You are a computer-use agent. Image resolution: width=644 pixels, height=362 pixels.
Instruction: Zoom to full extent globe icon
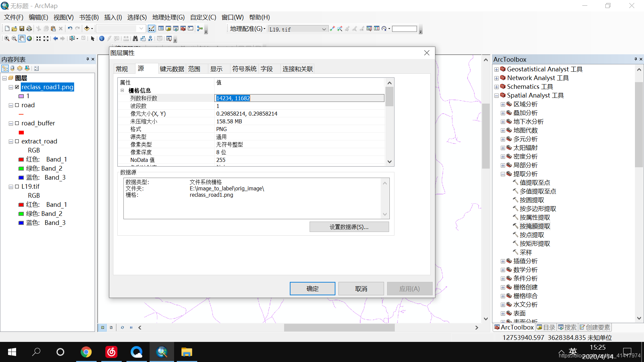[x=30, y=39]
